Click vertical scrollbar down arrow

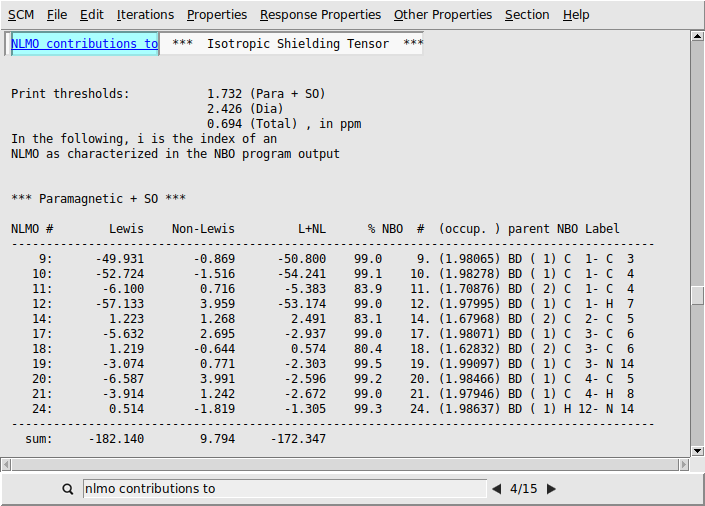(x=697, y=450)
